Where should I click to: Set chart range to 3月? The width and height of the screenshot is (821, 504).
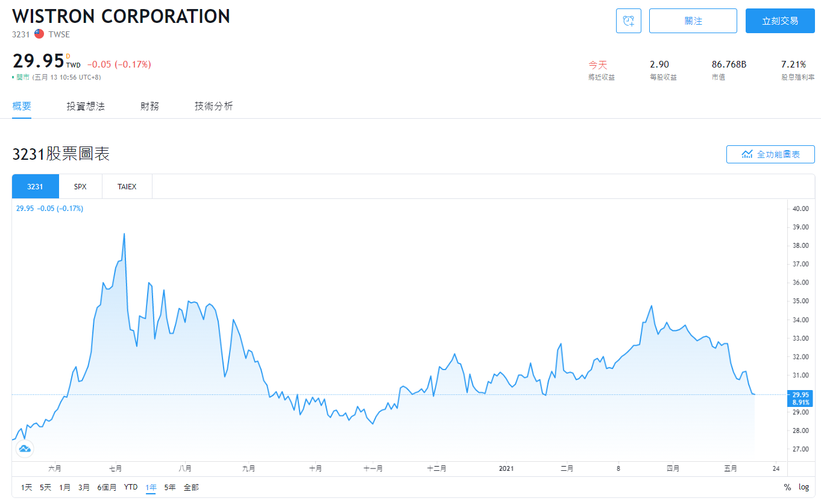[x=84, y=487]
